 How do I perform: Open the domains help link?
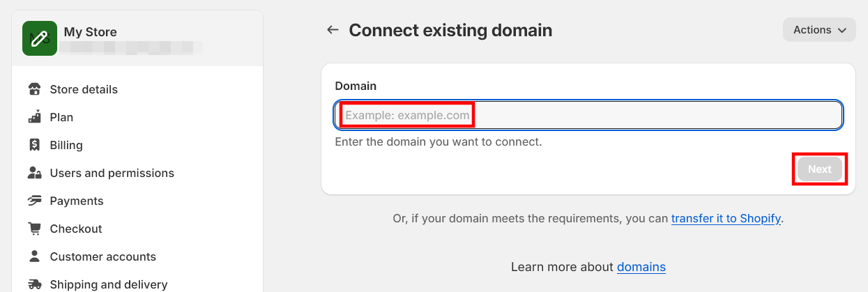(x=641, y=267)
